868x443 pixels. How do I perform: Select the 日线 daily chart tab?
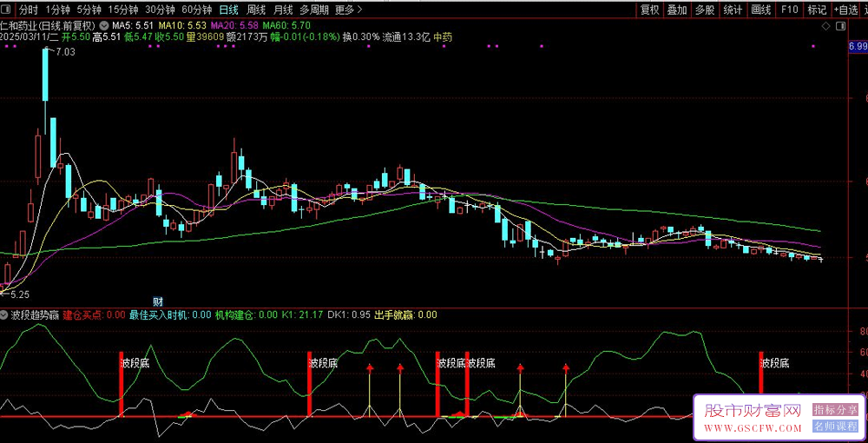[x=228, y=10]
